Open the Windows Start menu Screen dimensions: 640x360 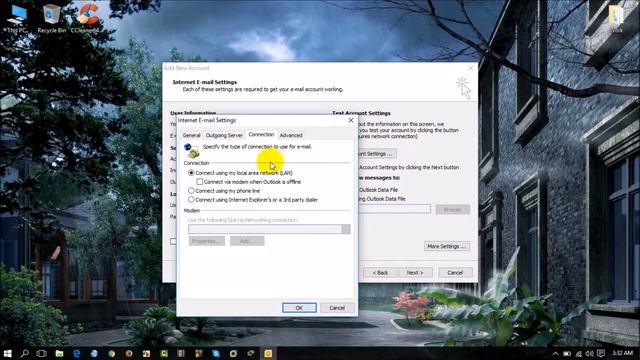tap(7, 353)
